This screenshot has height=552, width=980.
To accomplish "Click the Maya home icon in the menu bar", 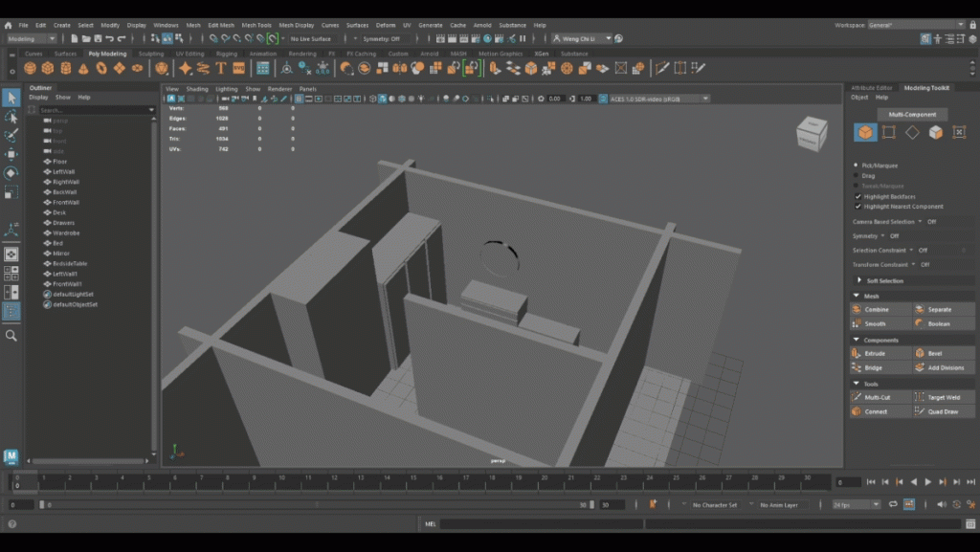I will tap(8, 25).
